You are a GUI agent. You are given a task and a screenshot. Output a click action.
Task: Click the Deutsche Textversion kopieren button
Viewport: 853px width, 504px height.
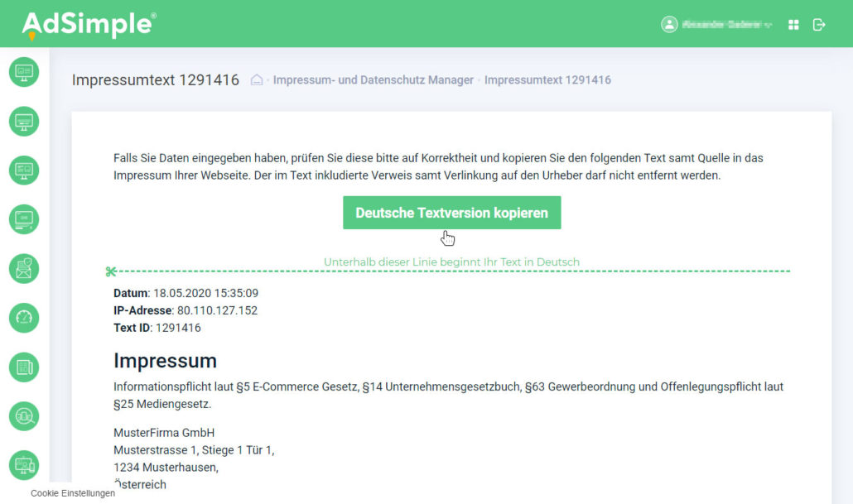[x=451, y=213]
